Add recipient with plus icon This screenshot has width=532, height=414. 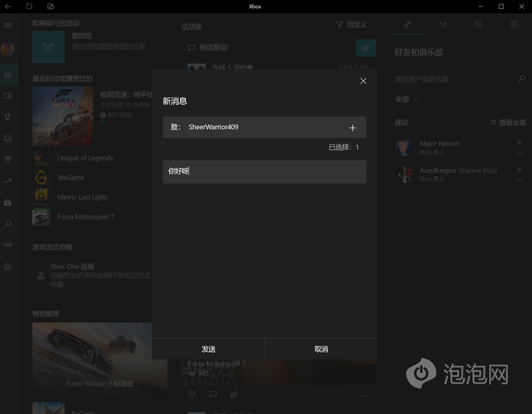point(353,128)
